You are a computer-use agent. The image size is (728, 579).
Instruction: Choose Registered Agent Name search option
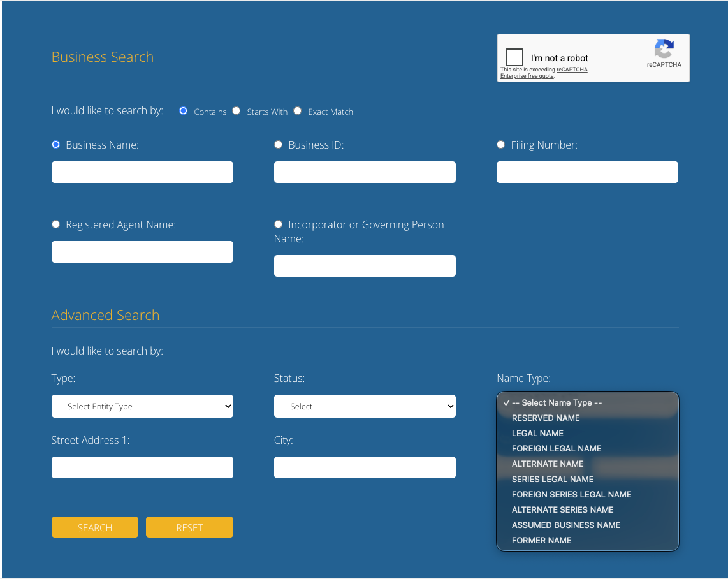click(x=55, y=224)
